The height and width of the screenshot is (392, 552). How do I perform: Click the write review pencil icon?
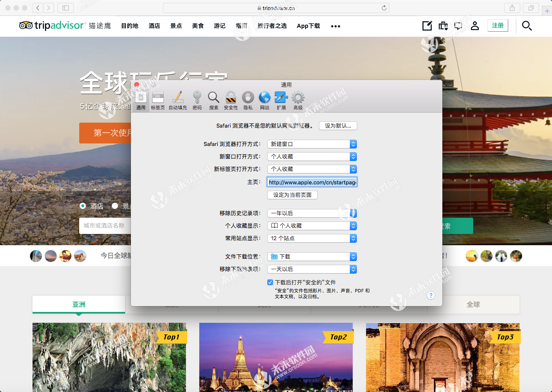click(427, 26)
